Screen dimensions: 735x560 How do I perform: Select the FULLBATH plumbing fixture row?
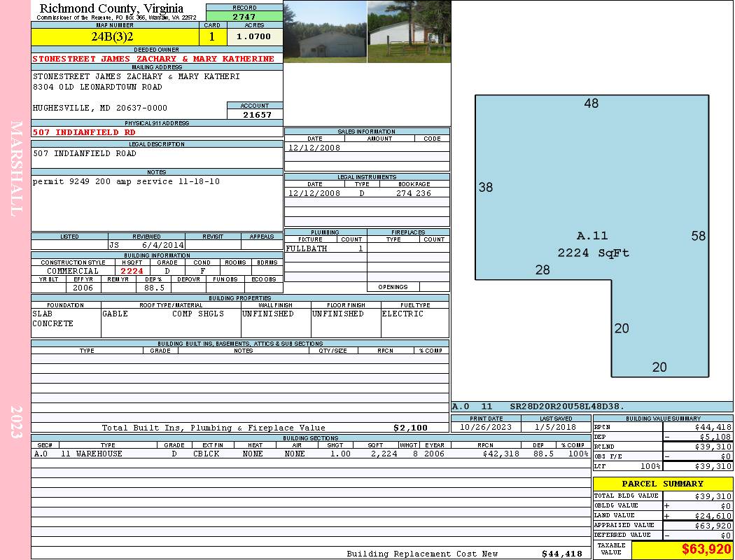[x=325, y=248]
